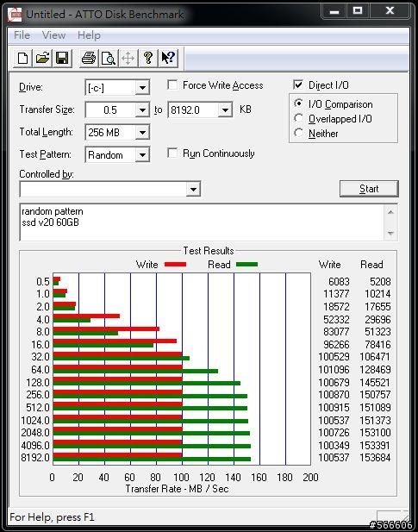The width and height of the screenshot is (418, 532).
Task: Click read value 106471
Action: coord(375,357)
